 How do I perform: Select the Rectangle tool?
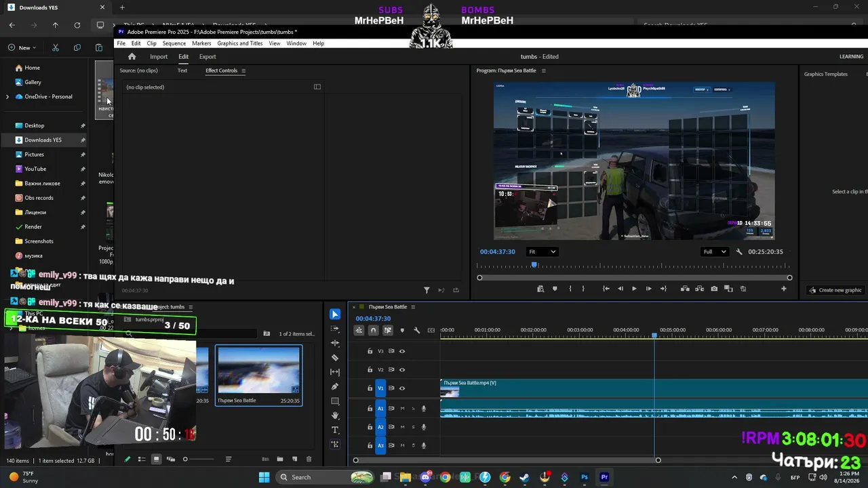tap(335, 401)
